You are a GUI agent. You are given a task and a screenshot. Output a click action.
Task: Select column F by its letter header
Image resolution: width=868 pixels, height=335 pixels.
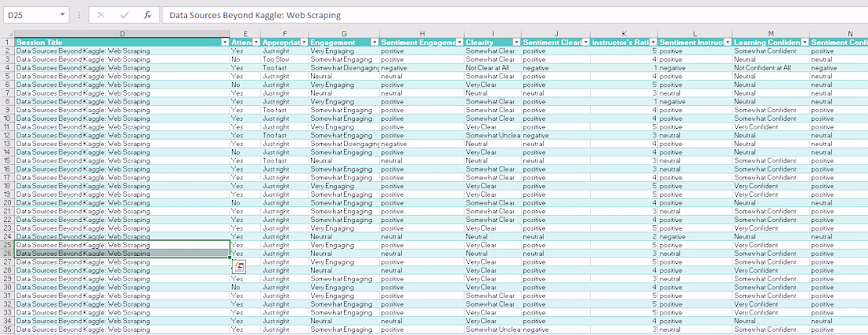pyautogui.click(x=285, y=35)
